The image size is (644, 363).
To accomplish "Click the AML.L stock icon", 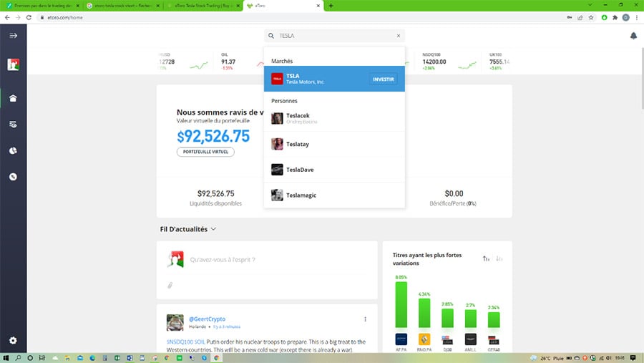I will [471, 339].
